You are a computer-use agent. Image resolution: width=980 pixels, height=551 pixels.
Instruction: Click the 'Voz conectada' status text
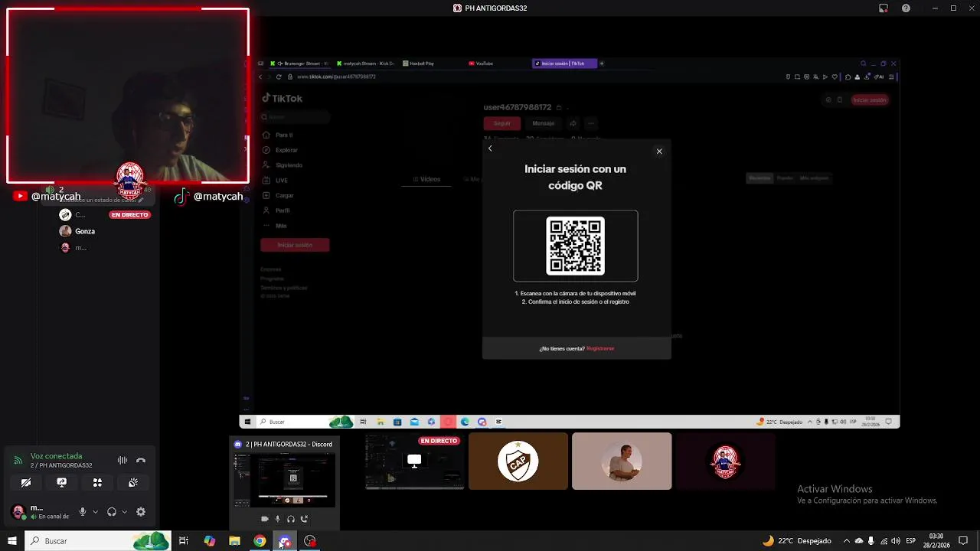(56, 456)
